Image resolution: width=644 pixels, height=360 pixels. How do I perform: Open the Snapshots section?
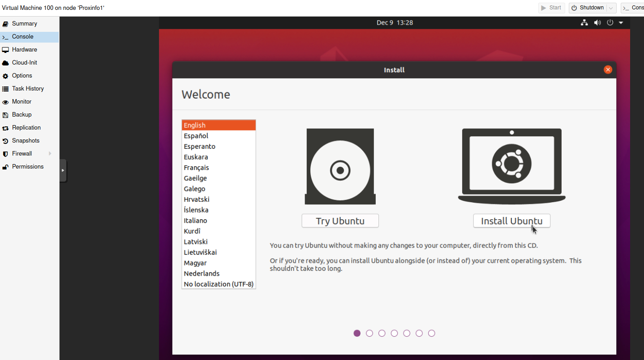[x=29, y=141]
